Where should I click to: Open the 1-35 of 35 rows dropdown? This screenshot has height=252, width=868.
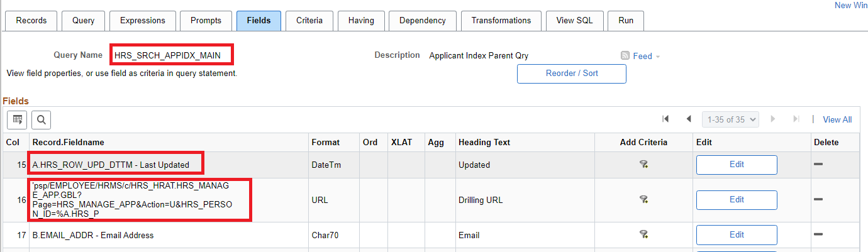[731, 119]
